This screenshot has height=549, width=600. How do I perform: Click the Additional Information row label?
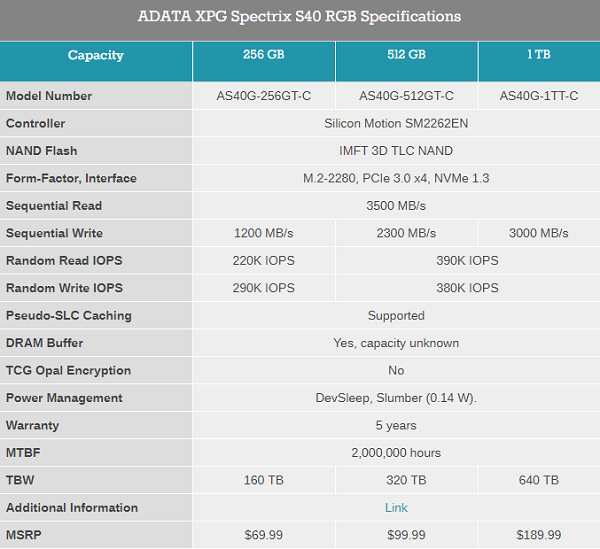click(72, 508)
